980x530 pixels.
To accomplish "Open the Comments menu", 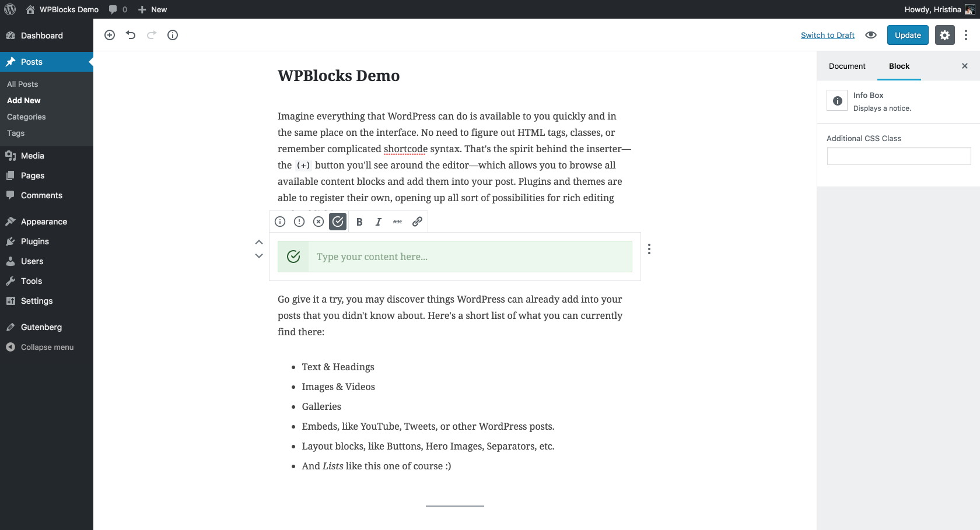I will (47, 195).
